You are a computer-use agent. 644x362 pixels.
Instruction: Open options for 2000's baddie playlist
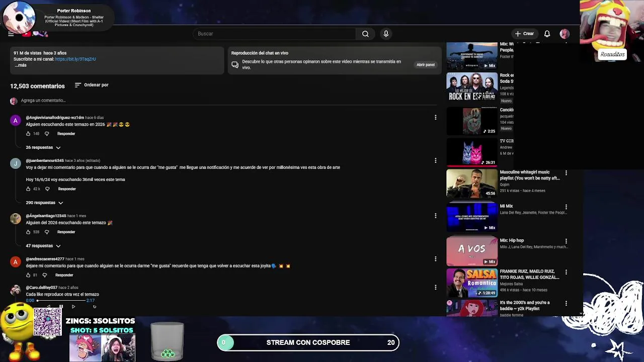click(x=566, y=303)
